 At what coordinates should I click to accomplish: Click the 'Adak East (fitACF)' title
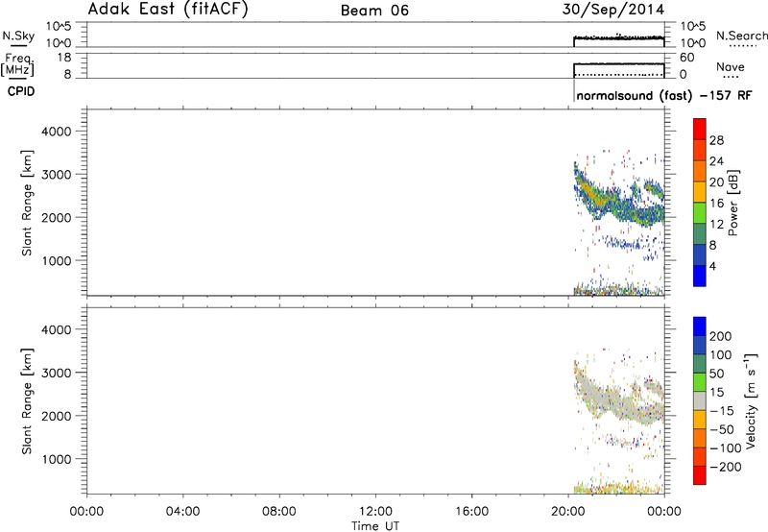[x=168, y=10]
